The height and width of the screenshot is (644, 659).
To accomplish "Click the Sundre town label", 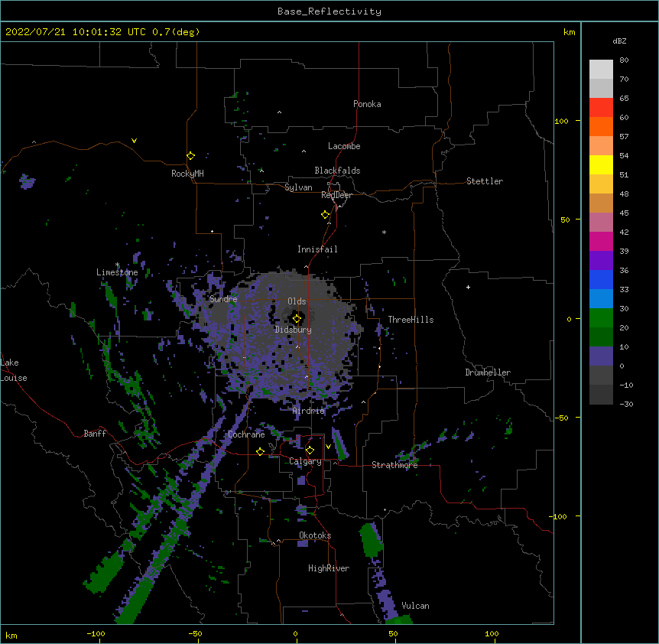I will pyautogui.click(x=223, y=299).
